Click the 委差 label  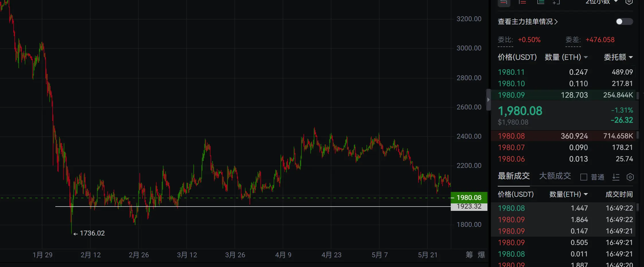pyautogui.click(x=573, y=40)
